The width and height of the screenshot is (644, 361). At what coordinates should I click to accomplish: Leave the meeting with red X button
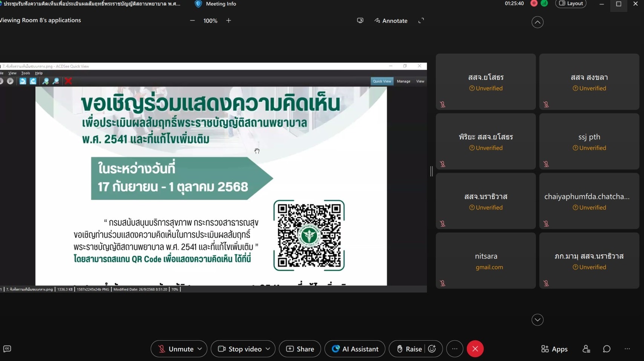click(x=475, y=349)
